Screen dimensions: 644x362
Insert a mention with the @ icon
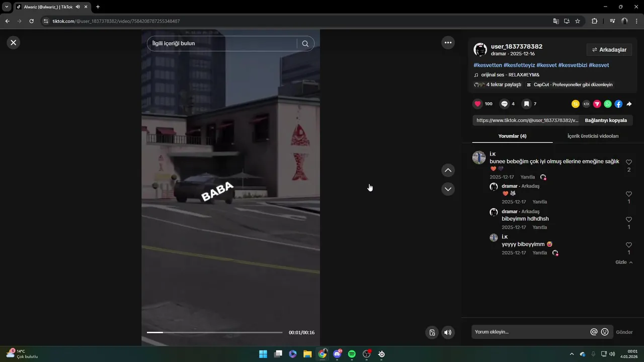[x=594, y=332]
